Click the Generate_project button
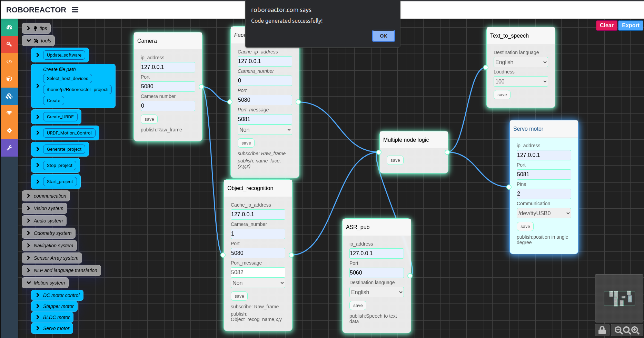This screenshot has width=644, height=338. tap(64, 149)
